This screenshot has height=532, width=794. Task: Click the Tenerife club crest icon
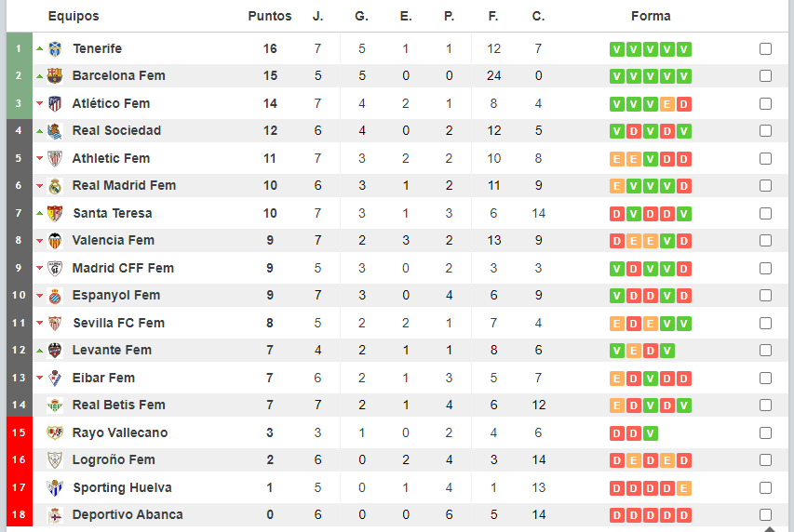coord(55,49)
